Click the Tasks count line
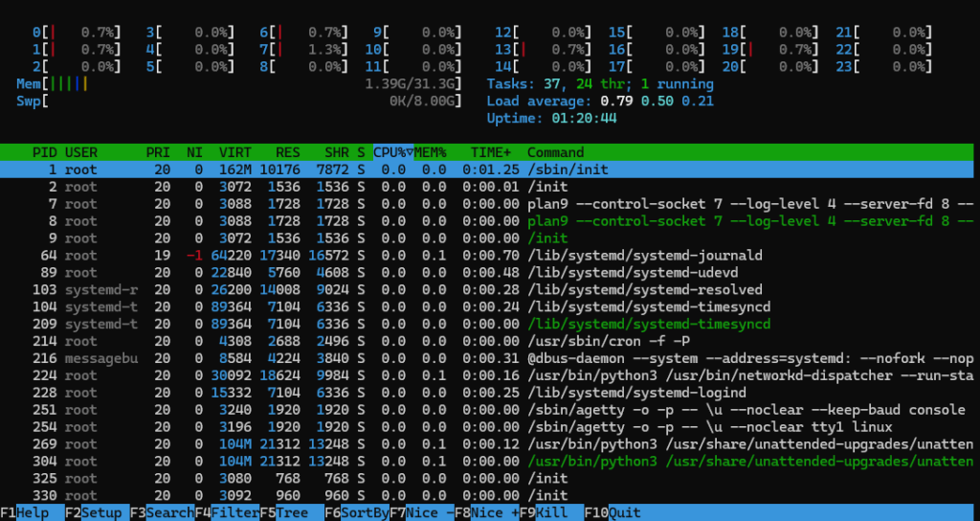 click(x=600, y=84)
